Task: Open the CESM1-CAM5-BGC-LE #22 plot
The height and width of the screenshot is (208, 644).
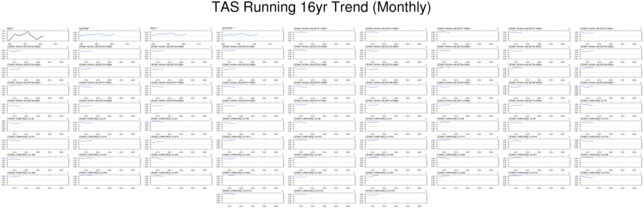Action: (x=181, y=162)
